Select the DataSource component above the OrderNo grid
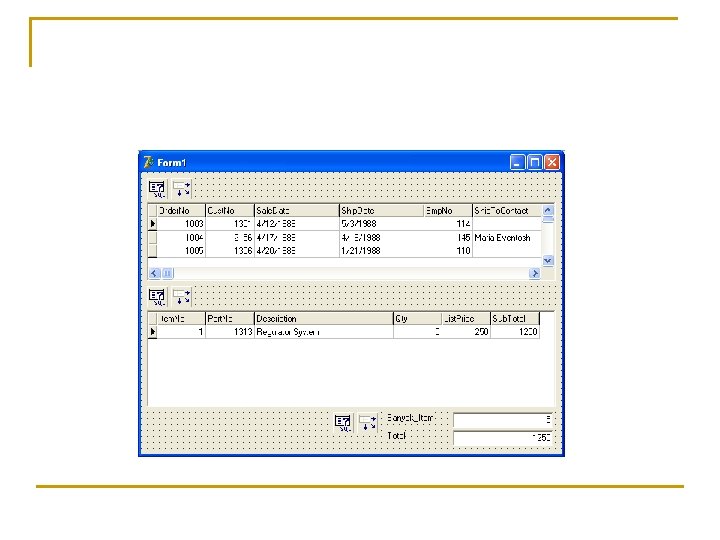This screenshot has width=720, height=540. [x=181, y=189]
